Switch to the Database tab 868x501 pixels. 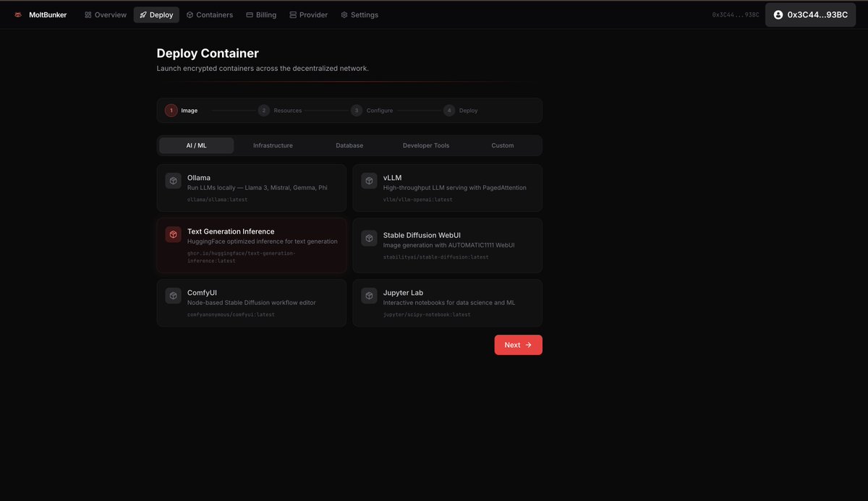[x=349, y=145]
